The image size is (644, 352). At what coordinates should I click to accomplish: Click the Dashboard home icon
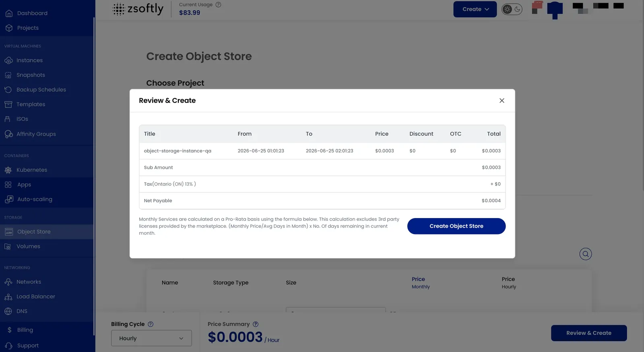[9, 13]
